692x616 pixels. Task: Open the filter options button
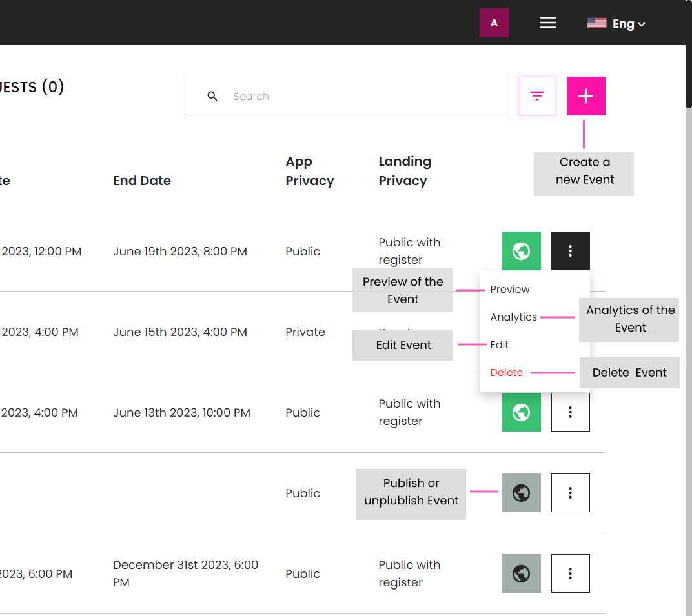coord(536,96)
